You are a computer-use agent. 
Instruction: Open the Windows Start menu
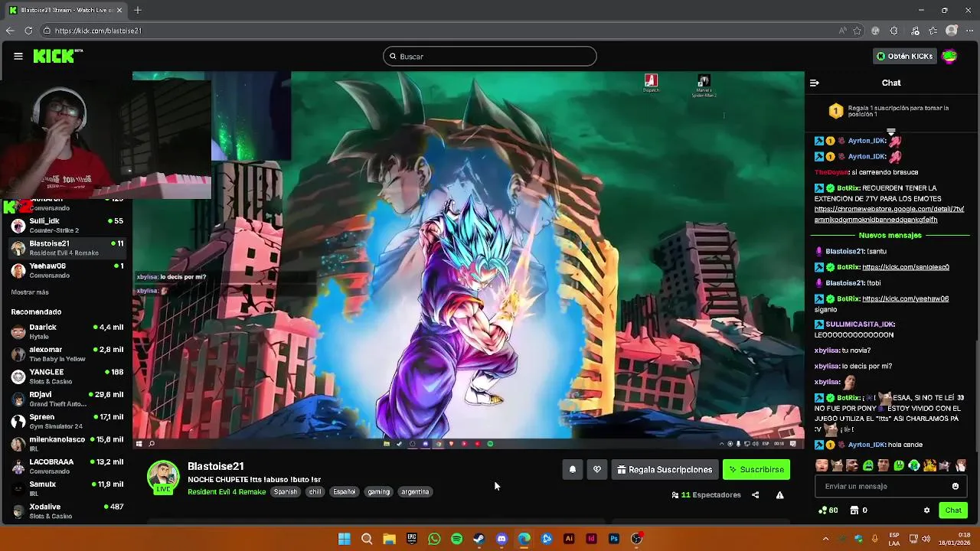345,539
